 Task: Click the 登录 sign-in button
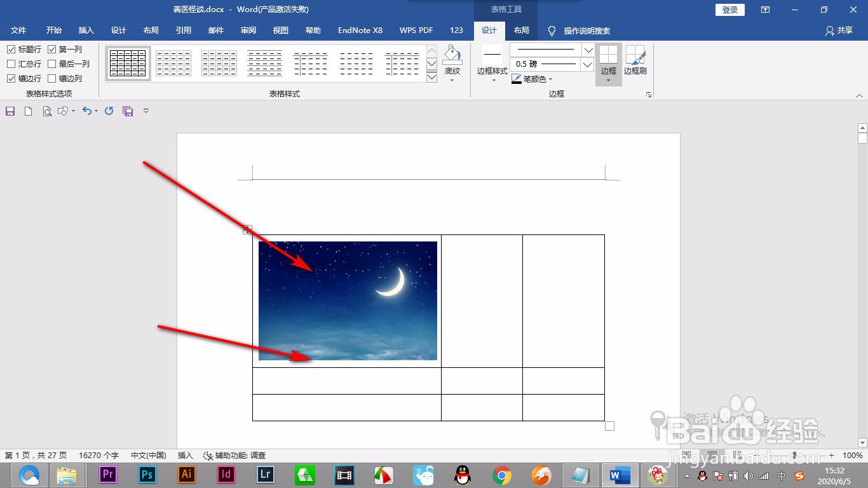click(730, 10)
